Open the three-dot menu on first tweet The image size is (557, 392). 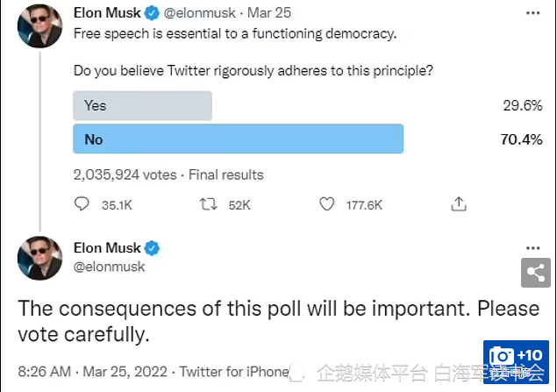[532, 13]
